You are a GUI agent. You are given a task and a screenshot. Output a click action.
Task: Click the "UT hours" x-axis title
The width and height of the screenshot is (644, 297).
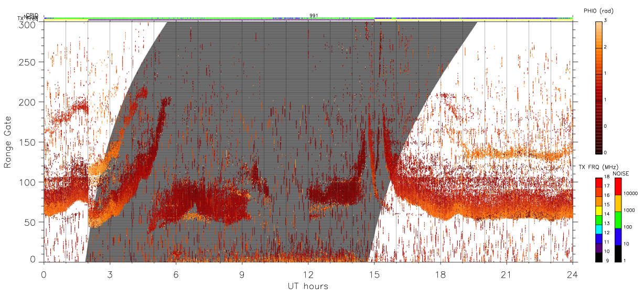point(308,286)
